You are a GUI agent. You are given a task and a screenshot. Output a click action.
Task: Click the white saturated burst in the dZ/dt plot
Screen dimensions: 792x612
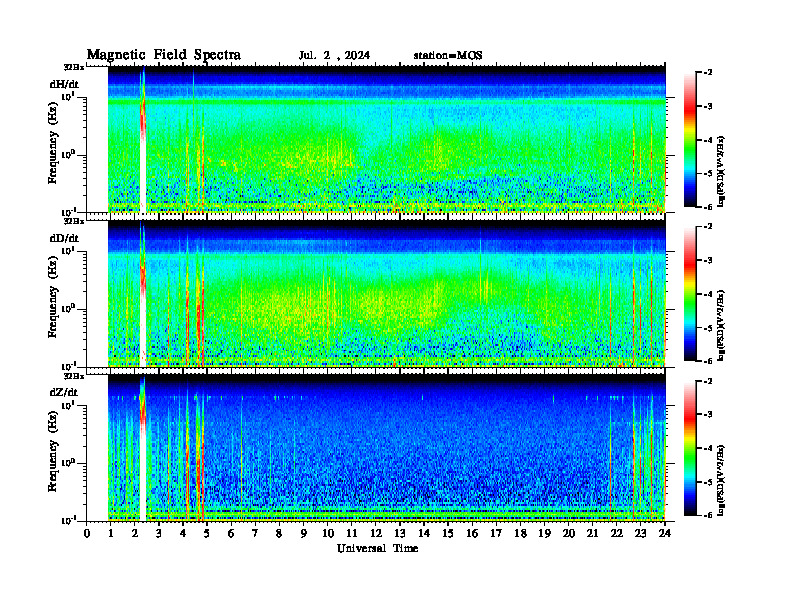(x=143, y=475)
